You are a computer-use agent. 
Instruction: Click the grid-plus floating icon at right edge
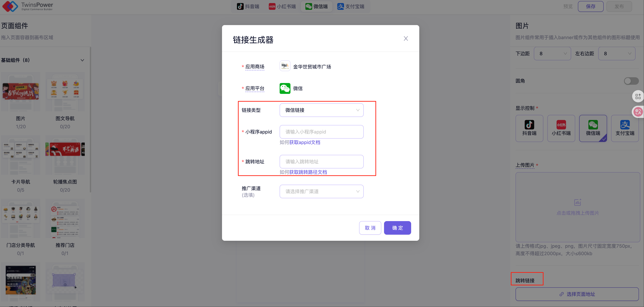[638, 96]
